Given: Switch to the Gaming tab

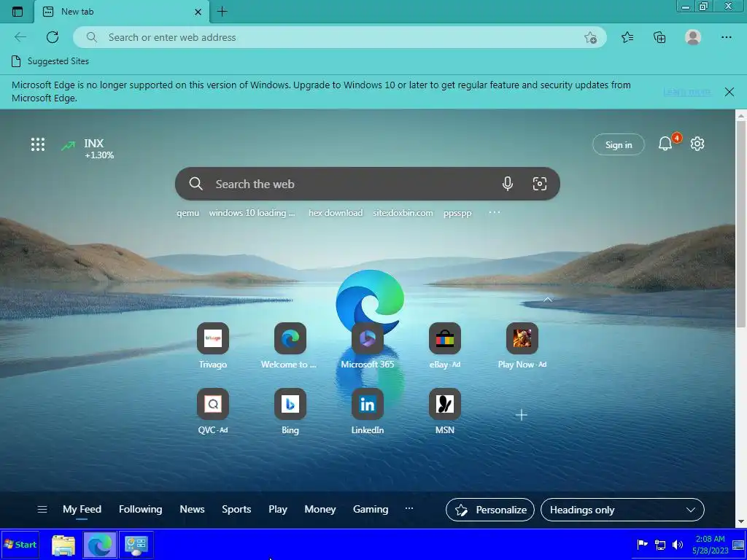Looking at the screenshot, I should pyautogui.click(x=371, y=510).
